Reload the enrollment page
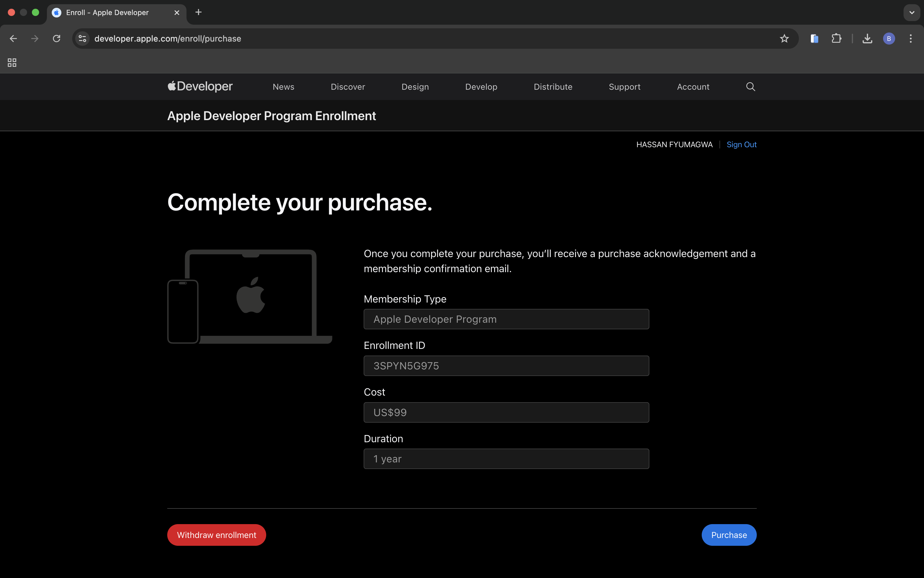 tap(57, 39)
